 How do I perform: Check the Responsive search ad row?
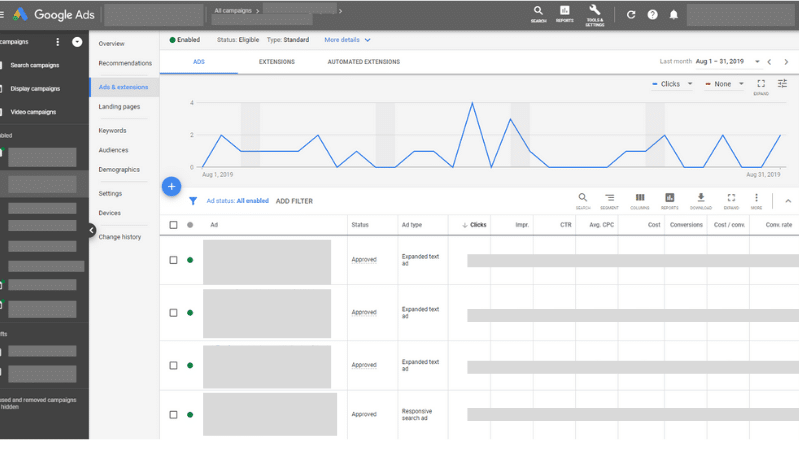[x=173, y=415]
